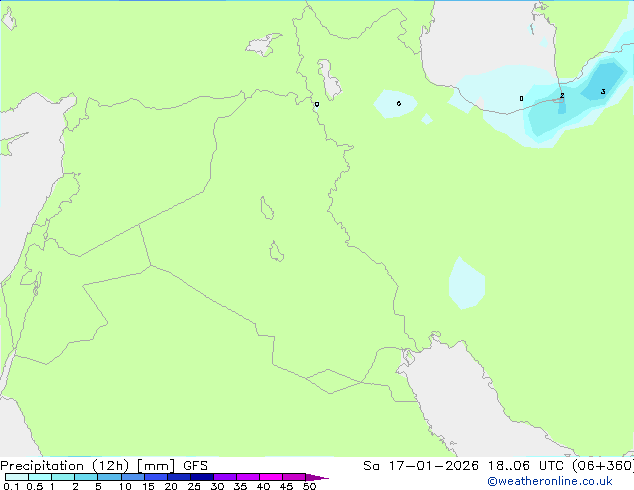Open the weatheronline.co.uk copyright link
The width and height of the screenshot is (634, 490).
tap(550, 481)
